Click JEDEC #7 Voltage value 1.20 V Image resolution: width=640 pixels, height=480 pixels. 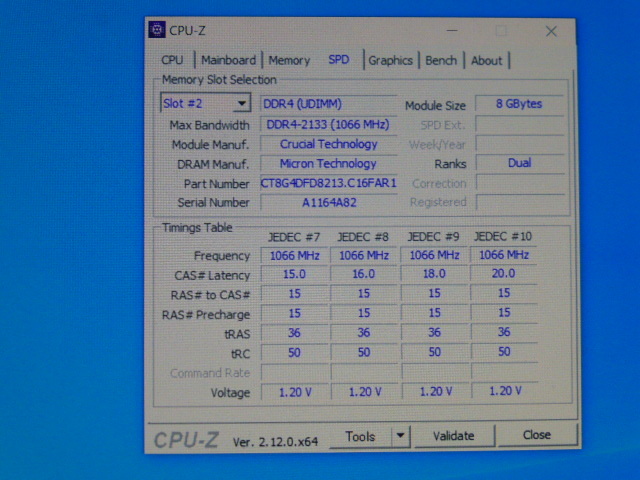[295, 392]
